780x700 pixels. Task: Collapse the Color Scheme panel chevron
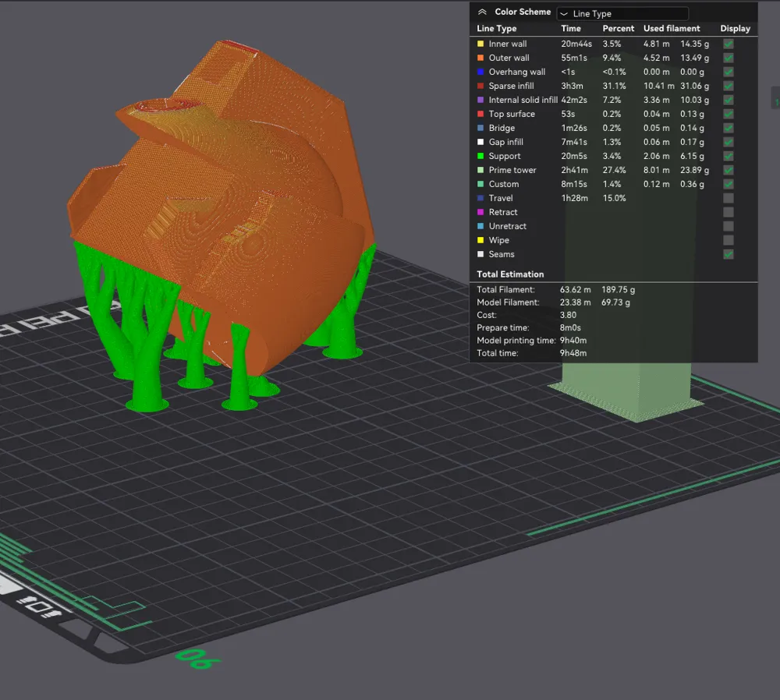pos(482,12)
